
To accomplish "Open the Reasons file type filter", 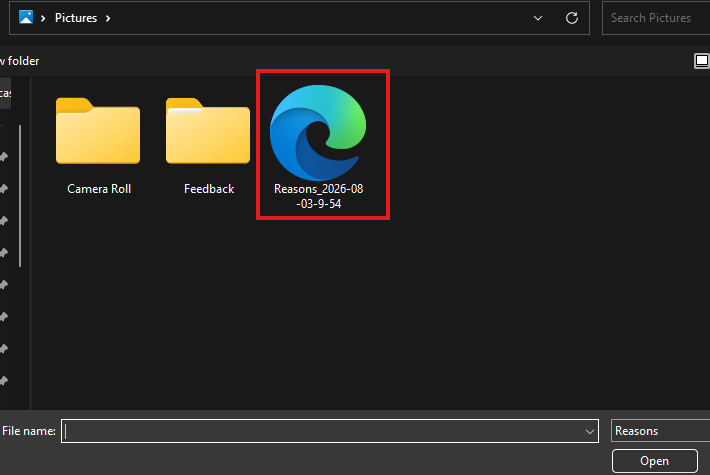I will tap(660, 431).
